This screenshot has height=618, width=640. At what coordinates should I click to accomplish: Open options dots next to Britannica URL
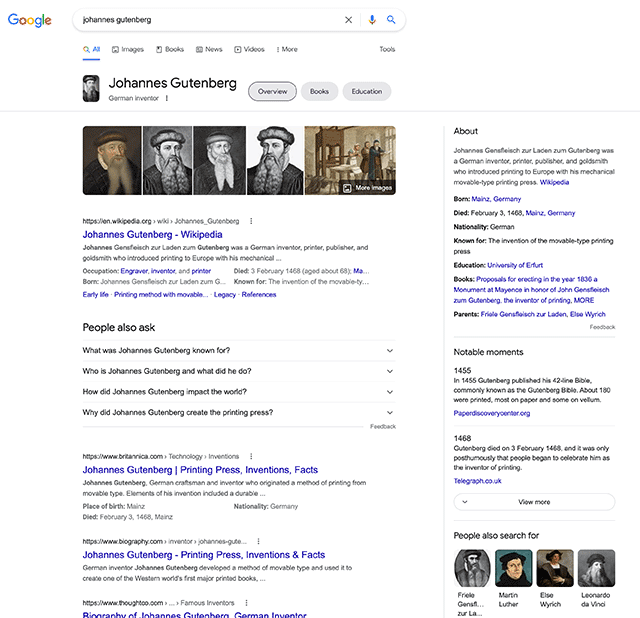pyautogui.click(x=251, y=456)
